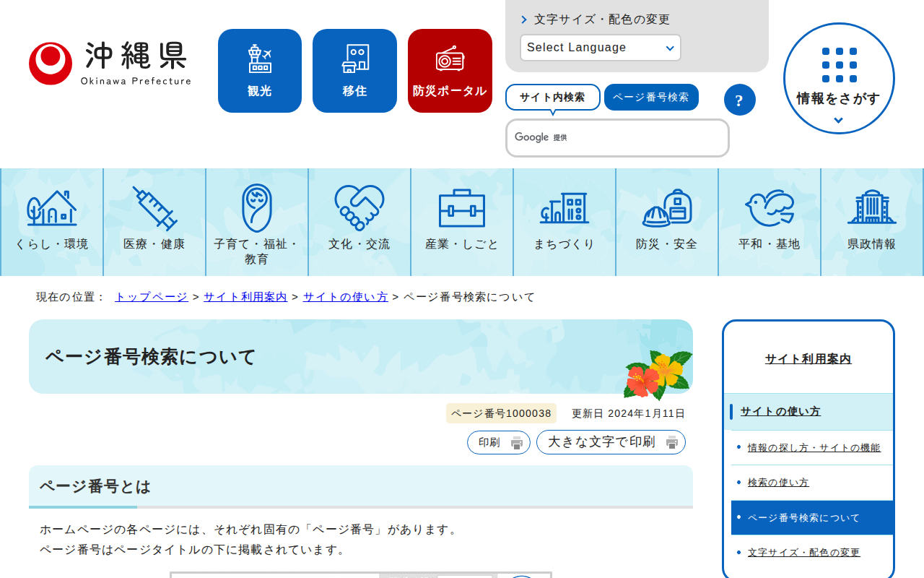
Task: Open the 情報をさがす grid menu
Action: (839, 78)
